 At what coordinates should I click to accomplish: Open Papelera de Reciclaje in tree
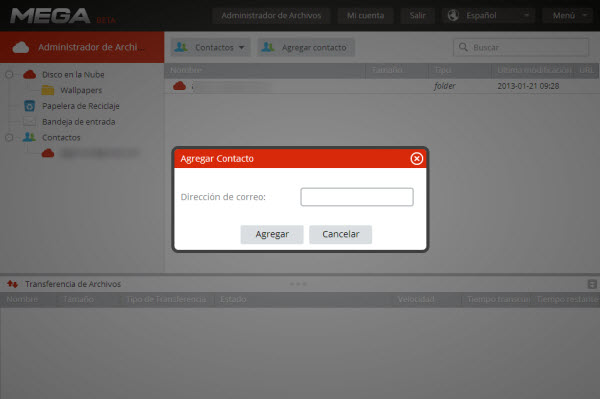click(81, 106)
